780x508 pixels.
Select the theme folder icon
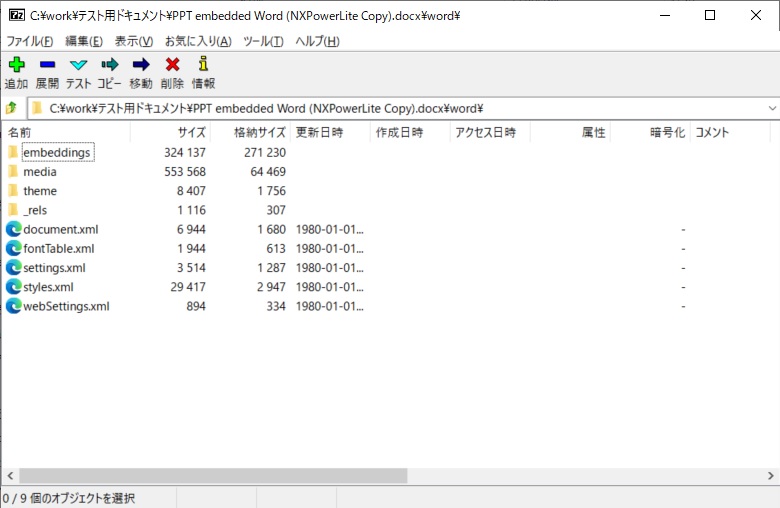13,191
